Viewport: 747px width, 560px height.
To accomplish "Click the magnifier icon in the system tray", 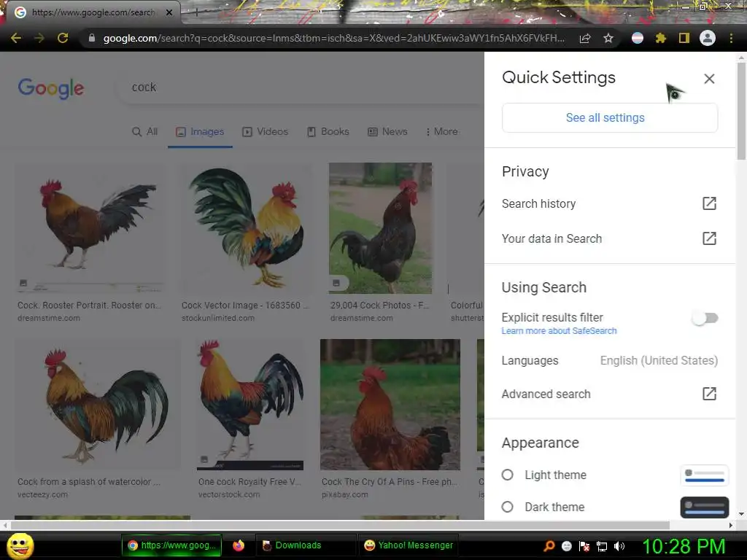I will pos(549,546).
